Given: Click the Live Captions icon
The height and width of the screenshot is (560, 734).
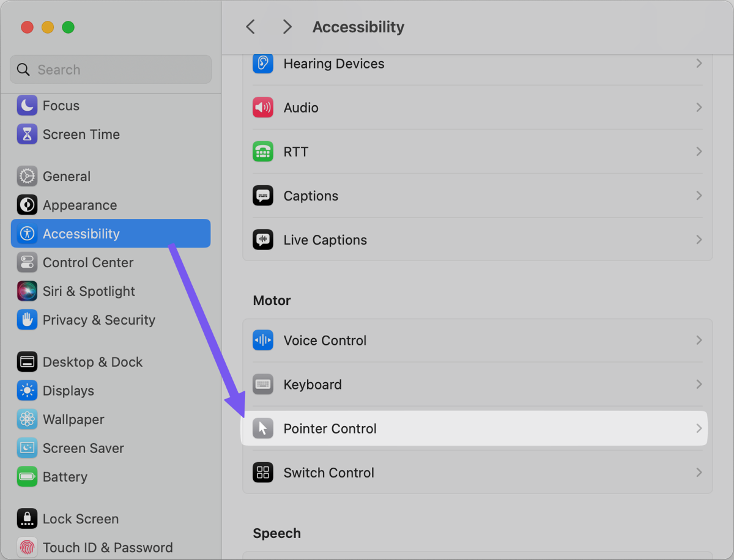Looking at the screenshot, I should (263, 240).
